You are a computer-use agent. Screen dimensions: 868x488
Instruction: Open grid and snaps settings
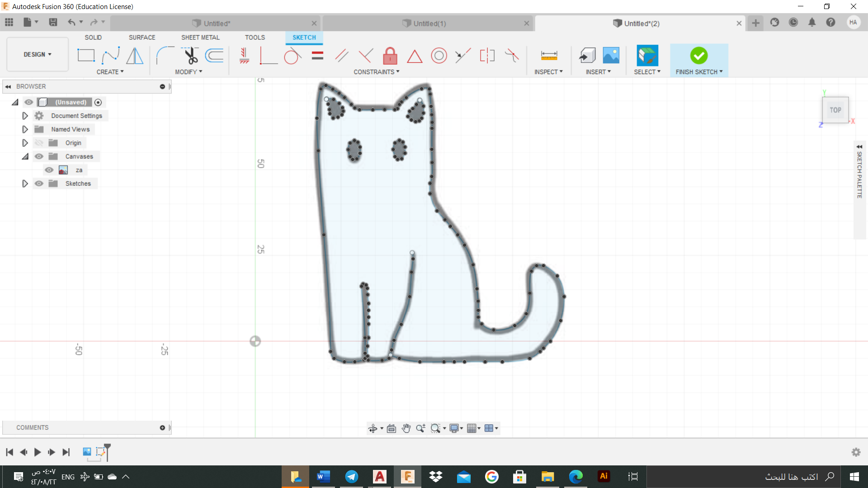473,428
